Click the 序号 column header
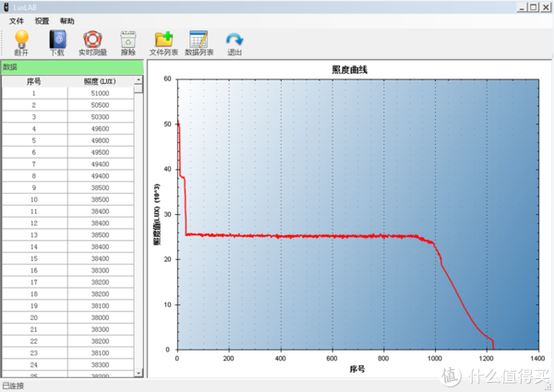 click(x=34, y=81)
